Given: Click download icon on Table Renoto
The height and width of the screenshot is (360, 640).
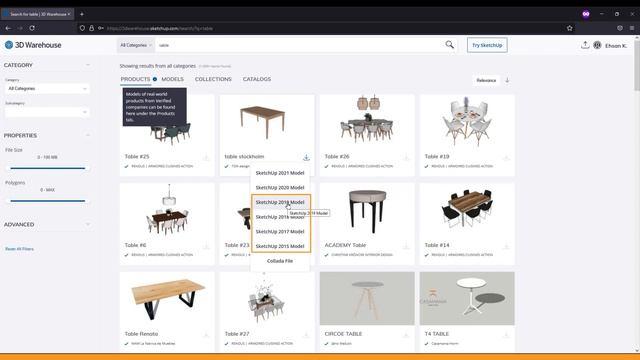Looking at the screenshot, I should 206,335.
